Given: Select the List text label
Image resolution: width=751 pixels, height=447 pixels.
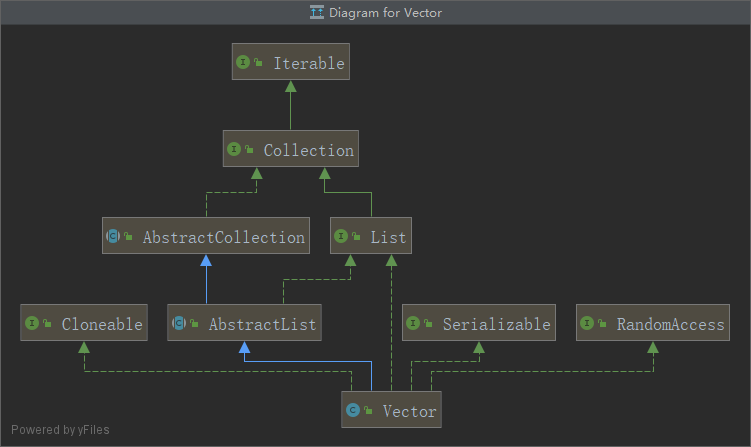Looking at the screenshot, I should tap(388, 238).
